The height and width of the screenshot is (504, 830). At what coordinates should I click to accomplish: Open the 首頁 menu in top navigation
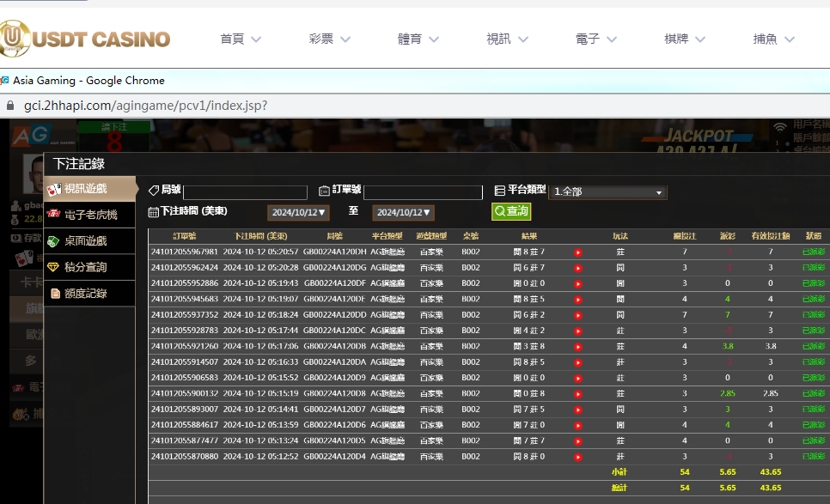point(241,39)
